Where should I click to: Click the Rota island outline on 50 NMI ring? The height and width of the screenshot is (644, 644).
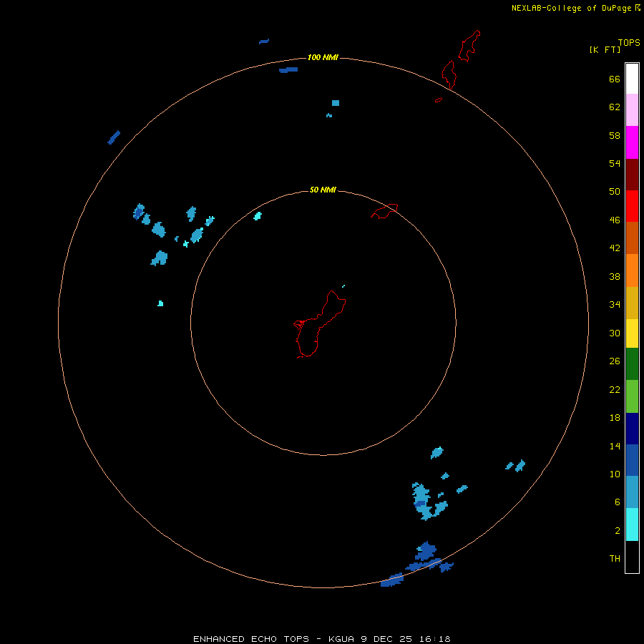point(384,211)
